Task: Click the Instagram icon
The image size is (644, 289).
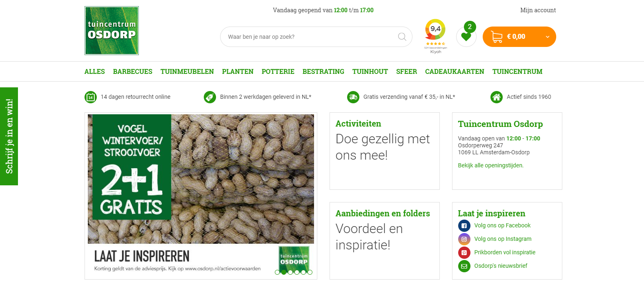Action: [464, 239]
